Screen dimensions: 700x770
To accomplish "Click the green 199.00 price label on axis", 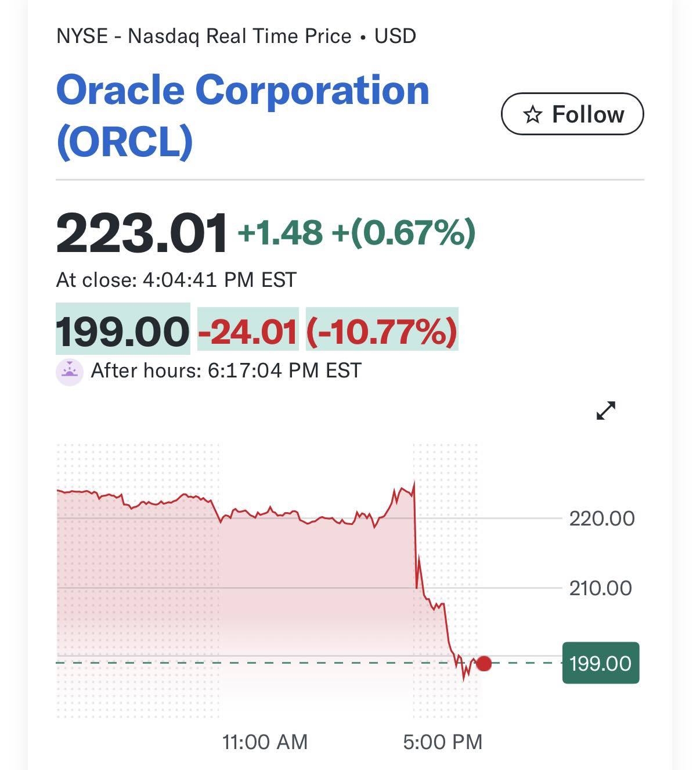I will [x=601, y=663].
